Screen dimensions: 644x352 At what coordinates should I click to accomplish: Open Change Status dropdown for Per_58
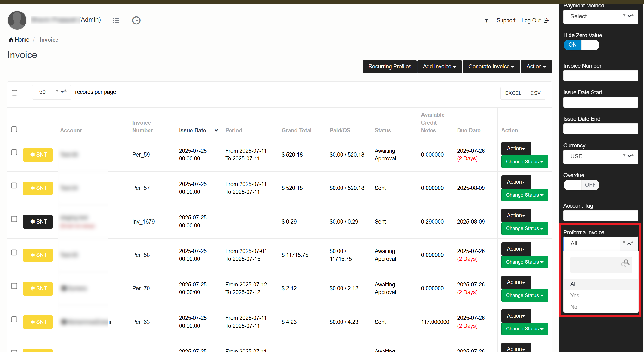(x=524, y=262)
